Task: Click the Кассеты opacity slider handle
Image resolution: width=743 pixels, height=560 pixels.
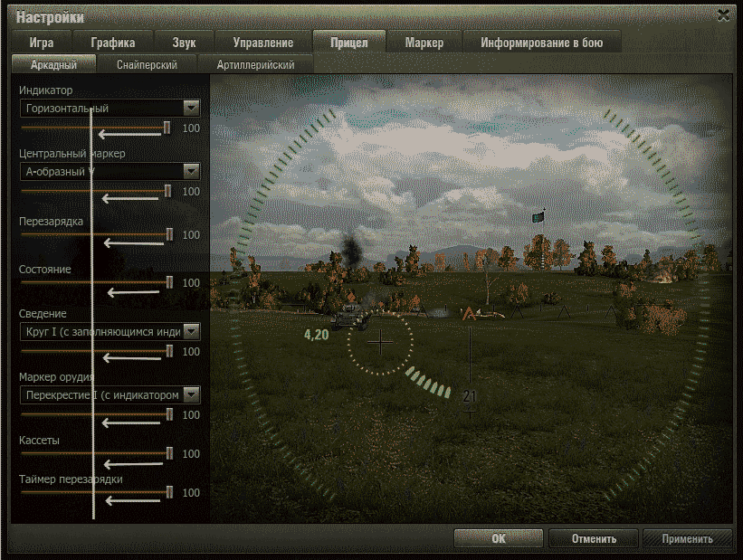Action: tap(169, 453)
